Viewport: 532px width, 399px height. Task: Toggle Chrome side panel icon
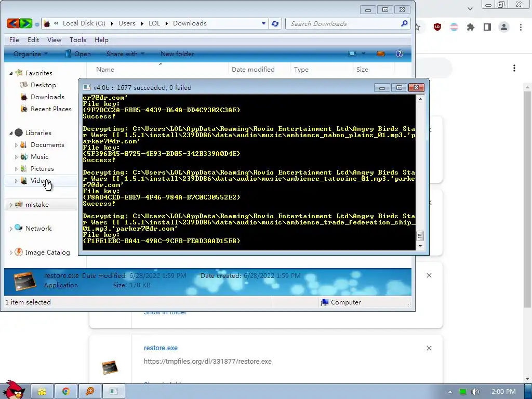click(x=487, y=27)
